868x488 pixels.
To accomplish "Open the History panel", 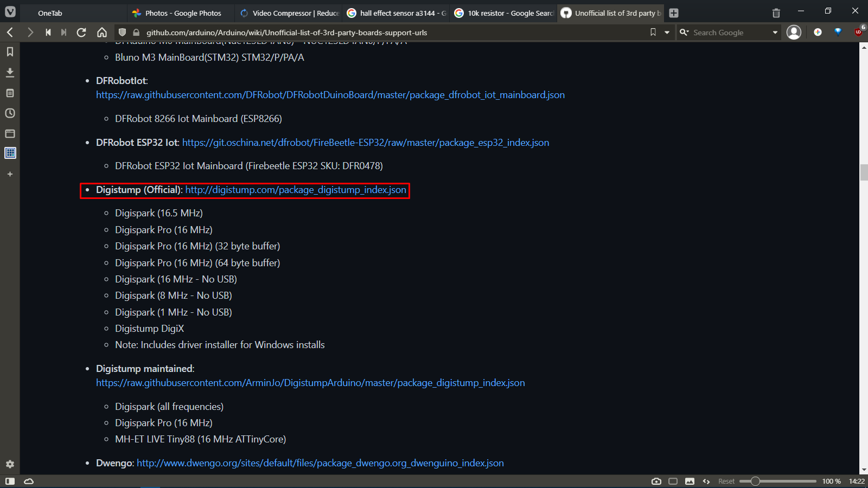I will click(x=10, y=113).
